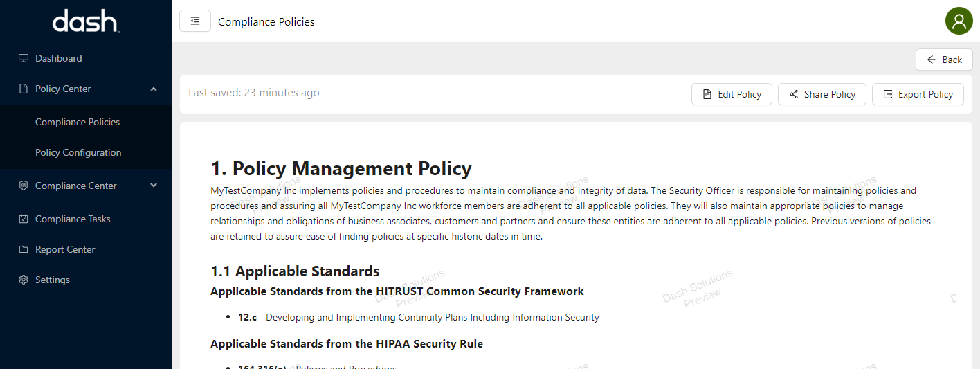The width and height of the screenshot is (980, 369).
Task: Open the Compliance Tasks page
Action: (73, 219)
